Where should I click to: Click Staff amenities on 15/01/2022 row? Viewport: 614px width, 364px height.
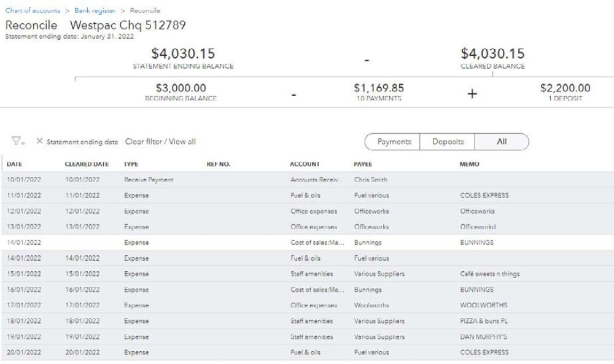(x=312, y=274)
